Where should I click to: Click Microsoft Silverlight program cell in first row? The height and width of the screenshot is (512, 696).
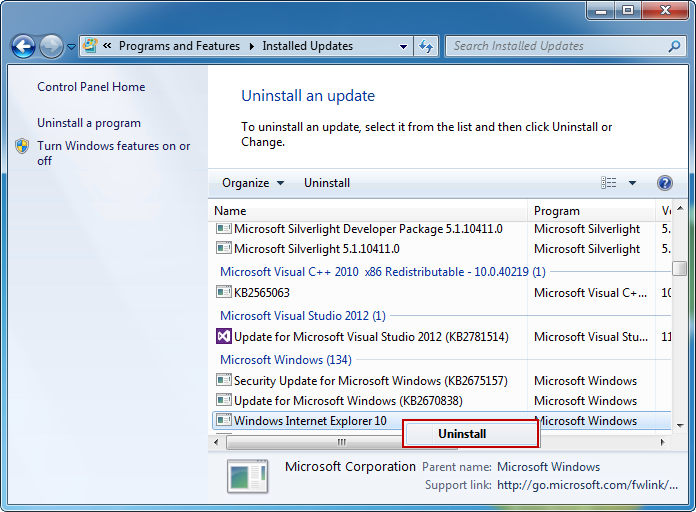tap(587, 229)
